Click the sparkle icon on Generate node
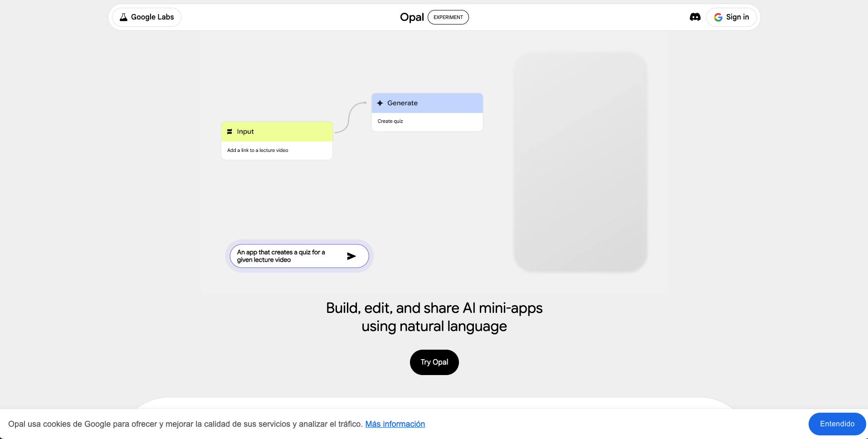This screenshot has height=439, width=868. (x=380, y=103)
